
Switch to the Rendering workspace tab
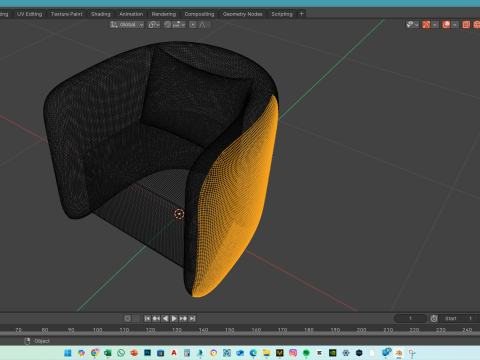click(164, 14)
